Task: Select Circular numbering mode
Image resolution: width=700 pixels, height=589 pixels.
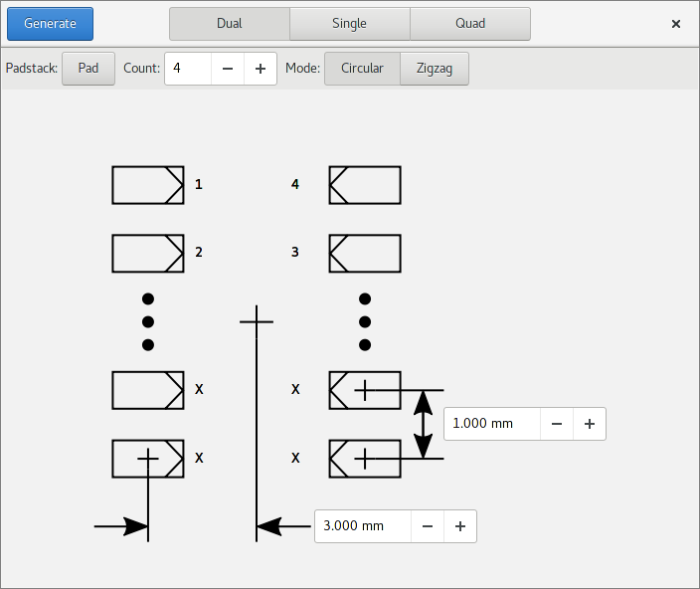Action: click(362, 69)
